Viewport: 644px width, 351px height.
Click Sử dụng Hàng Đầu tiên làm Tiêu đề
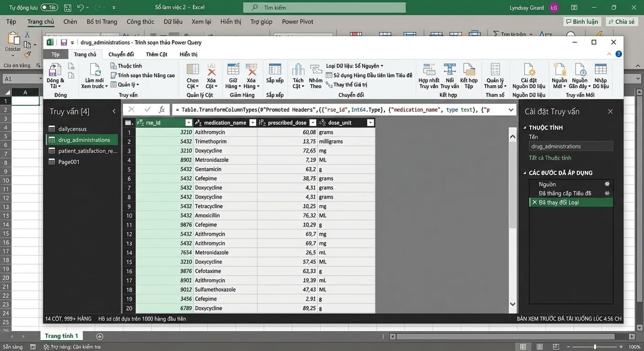tap(369, 75)
